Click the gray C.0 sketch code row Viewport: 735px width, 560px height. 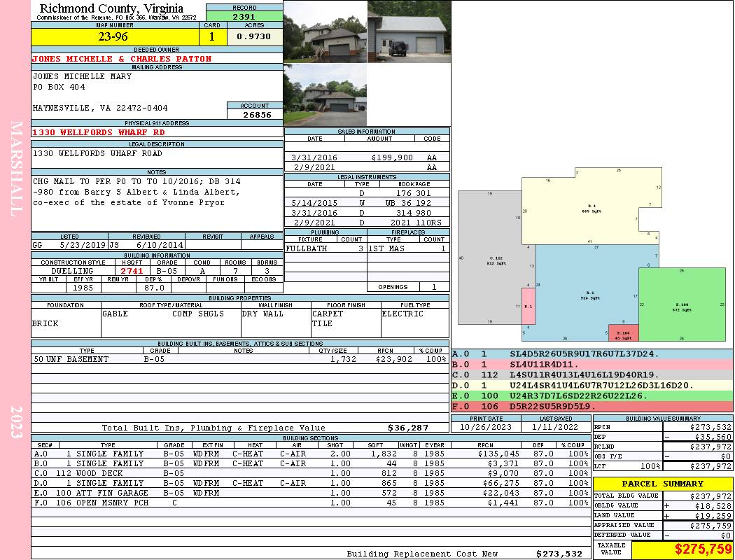[x=592, y=375]
